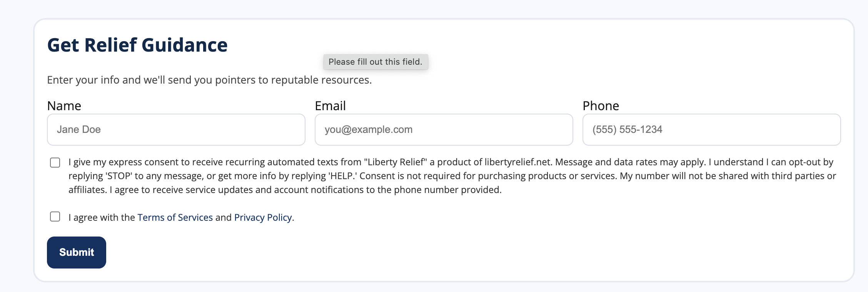Viewport: 868px width, 292px height.
Task: Click the word 'STOP' in consent text
Action: coord(119,176)
